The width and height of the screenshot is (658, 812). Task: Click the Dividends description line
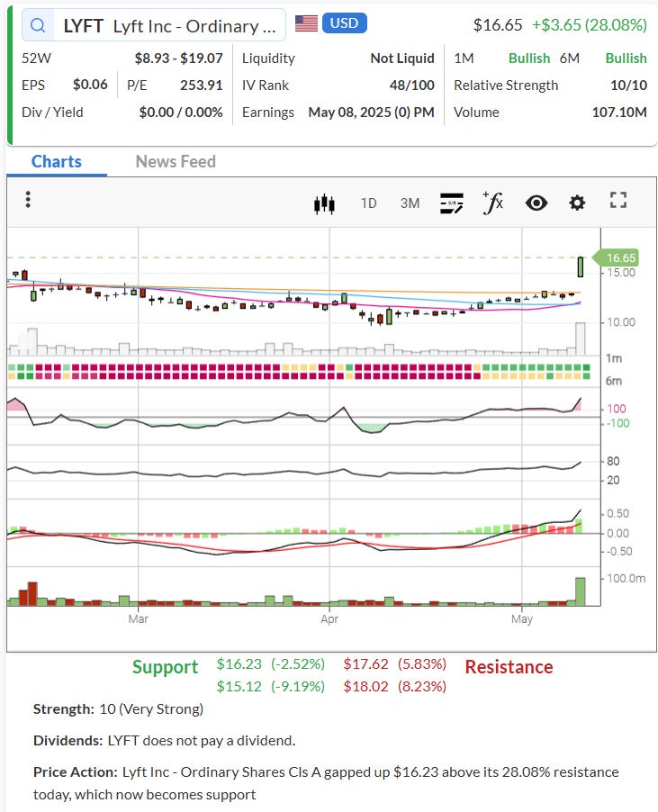pos(164,741)
